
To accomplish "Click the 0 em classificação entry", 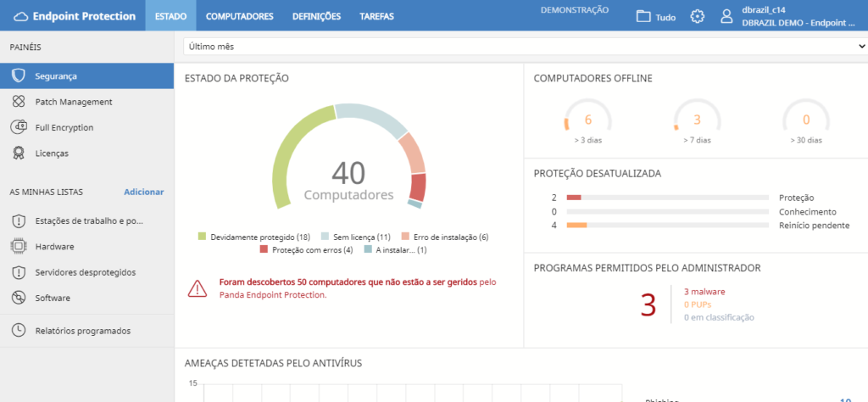I will [719, 317].
